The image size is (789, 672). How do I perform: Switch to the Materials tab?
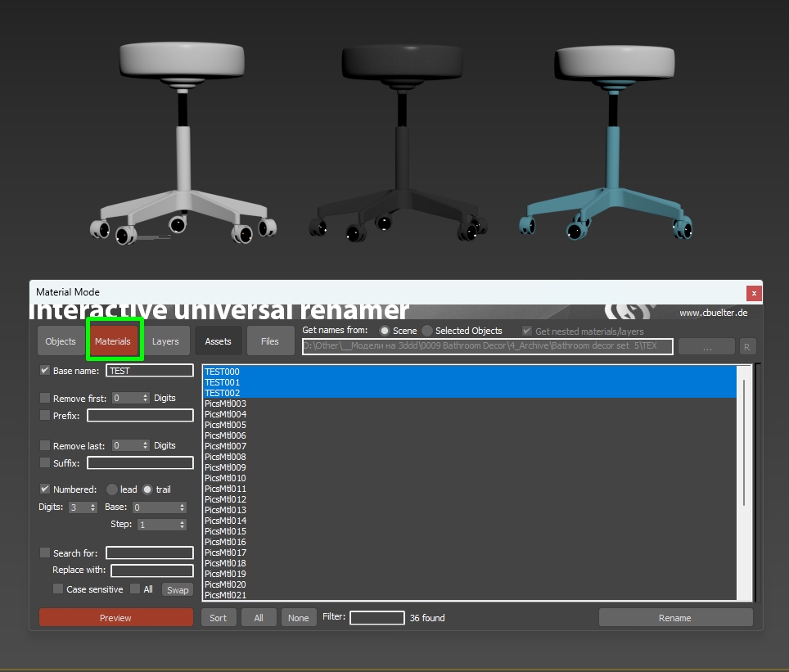[x=113, y=341]
